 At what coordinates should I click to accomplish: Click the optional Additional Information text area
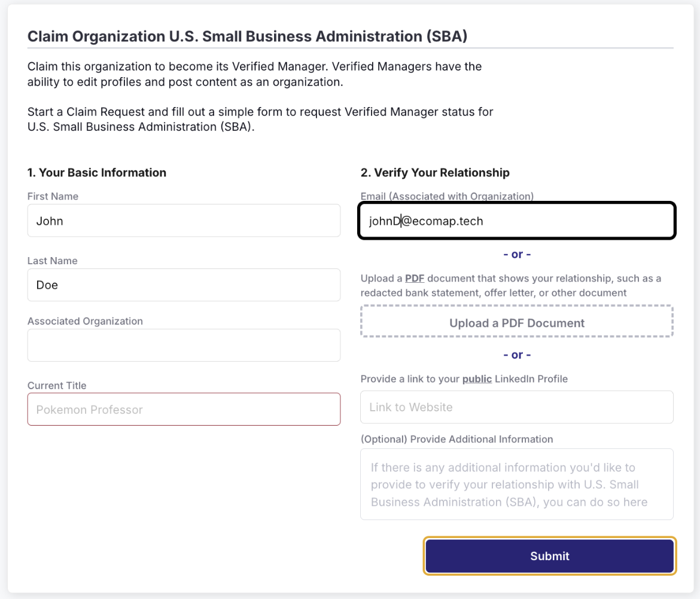coord(517,484)
